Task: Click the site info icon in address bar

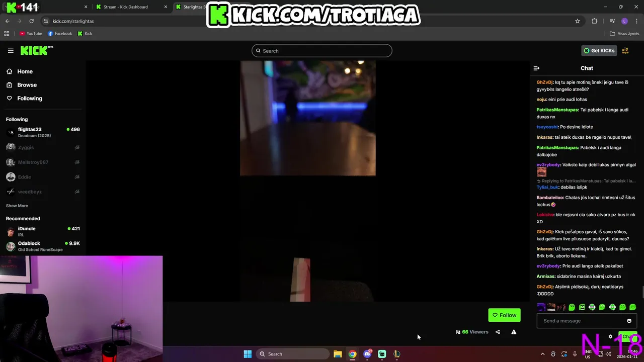Action: click(46, 21)
